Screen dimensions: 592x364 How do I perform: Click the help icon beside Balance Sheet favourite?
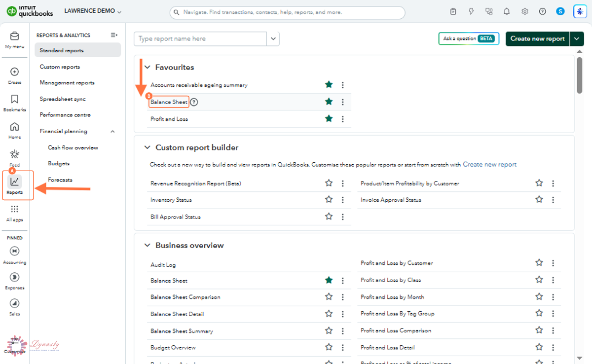coord(194,102)
